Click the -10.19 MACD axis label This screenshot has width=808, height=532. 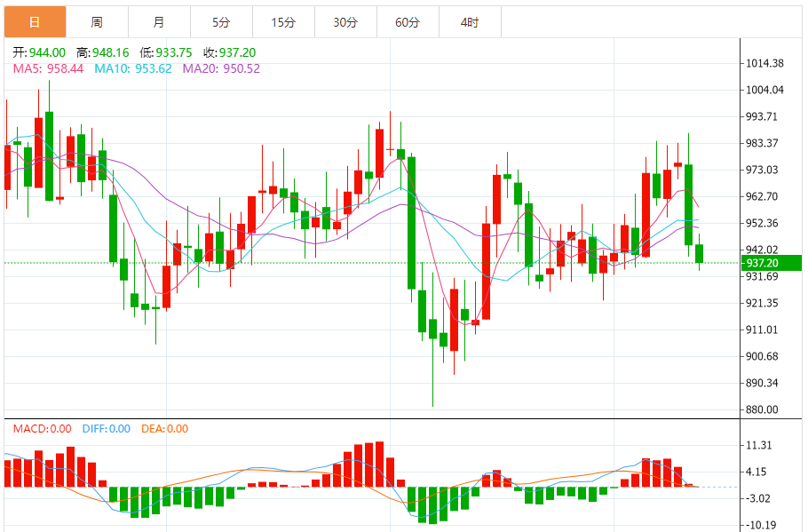pos(761,525)
